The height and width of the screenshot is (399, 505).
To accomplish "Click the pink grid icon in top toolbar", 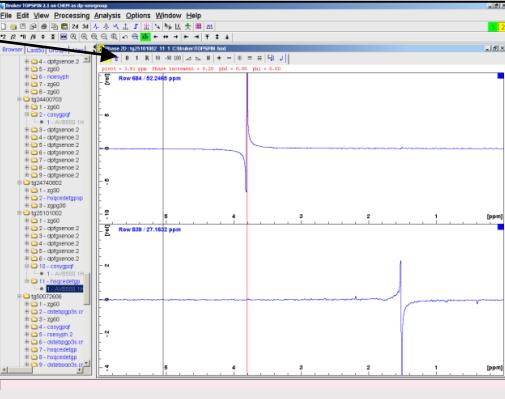I will pos(199,26).
